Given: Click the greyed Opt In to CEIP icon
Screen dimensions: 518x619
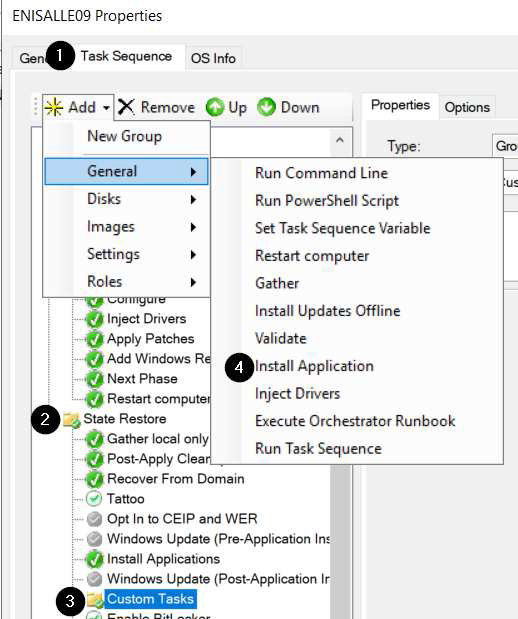Looking at the screenshot, I should click(94, 519).
